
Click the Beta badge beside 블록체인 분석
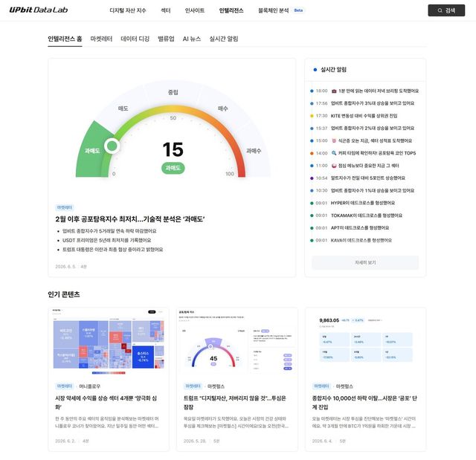pyautogui.click(x=298, y=10)
